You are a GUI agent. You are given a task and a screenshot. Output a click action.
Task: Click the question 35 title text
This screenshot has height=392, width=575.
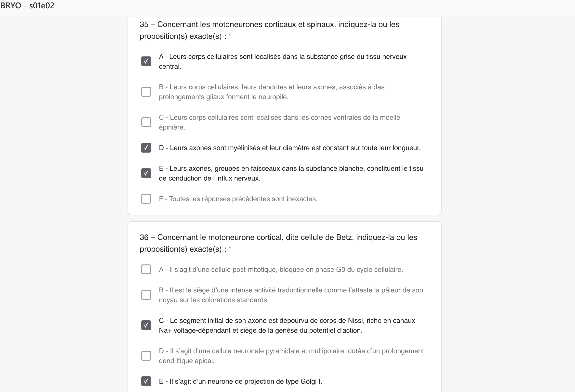click(269, 30)
